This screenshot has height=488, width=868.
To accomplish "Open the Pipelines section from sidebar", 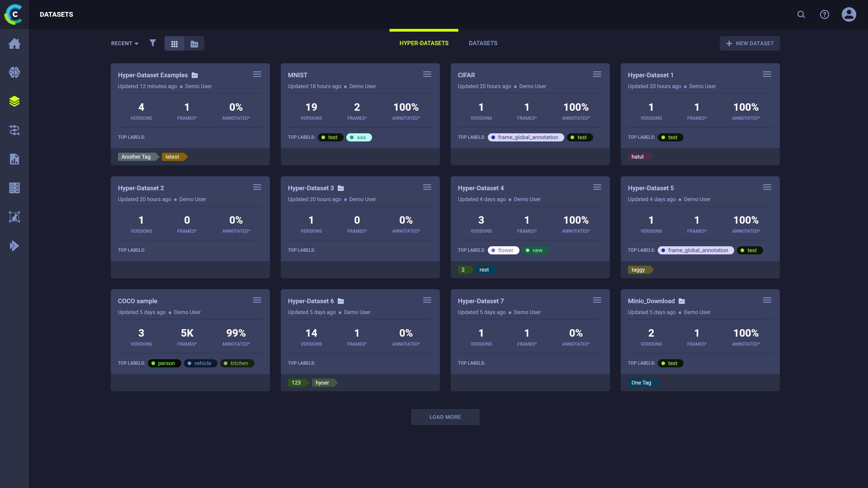I will [x=14, y=130].
